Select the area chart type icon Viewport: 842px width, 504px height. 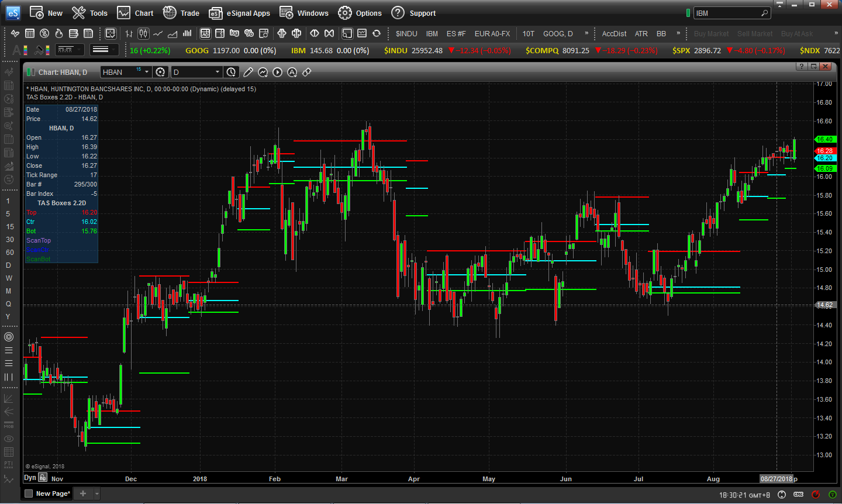point(172,33)
